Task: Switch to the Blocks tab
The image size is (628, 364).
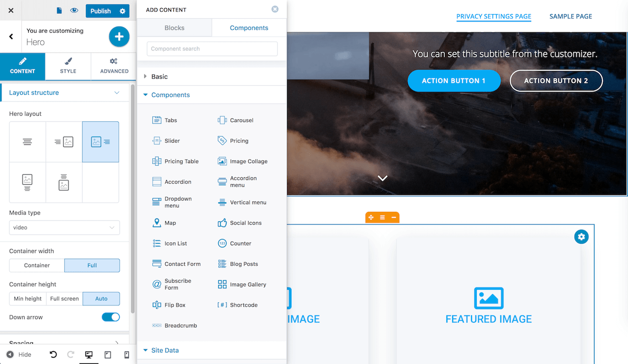Action: pyautogui.click(x=174, y=28)
